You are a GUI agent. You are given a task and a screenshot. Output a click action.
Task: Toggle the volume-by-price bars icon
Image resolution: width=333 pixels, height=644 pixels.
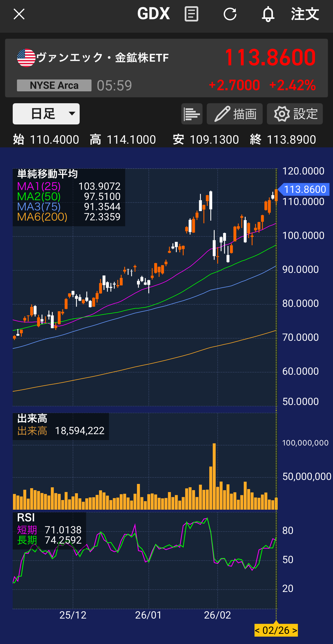[x=192, y=114]
